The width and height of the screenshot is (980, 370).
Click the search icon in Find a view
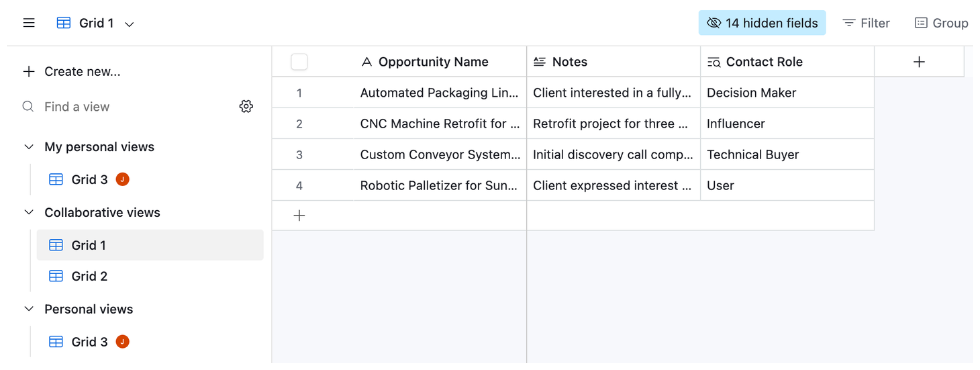pos(28,106)
